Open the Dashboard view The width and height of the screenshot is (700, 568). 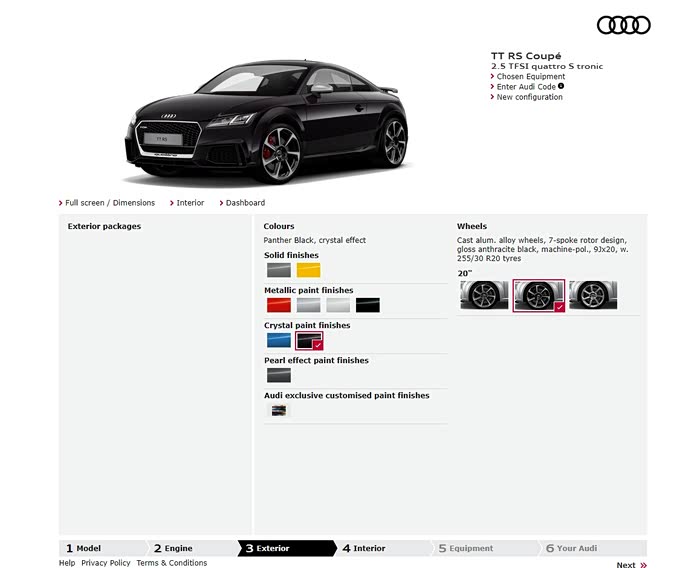[245, 203]
